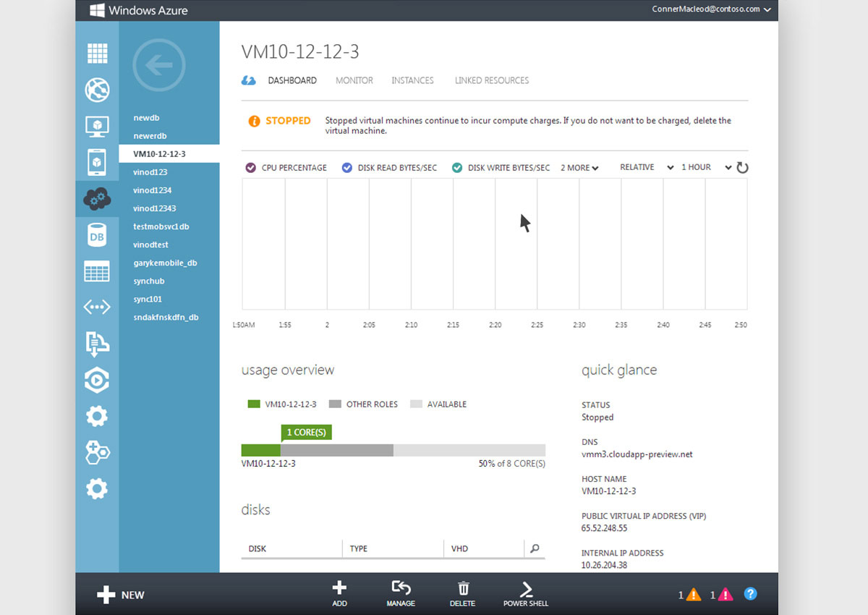Click the 50% of 8 CORE(S) text
The height and width of the screenshot is (615, 868).
512,464
